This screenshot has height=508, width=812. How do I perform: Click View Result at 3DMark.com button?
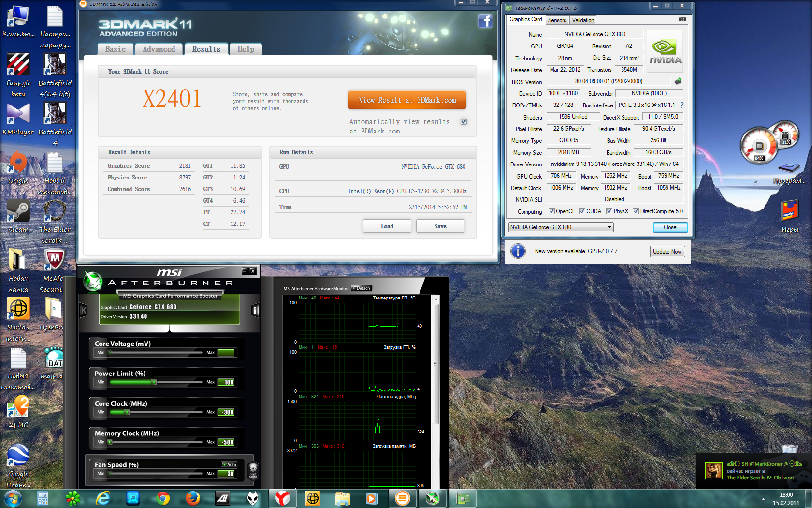[407, 100]
